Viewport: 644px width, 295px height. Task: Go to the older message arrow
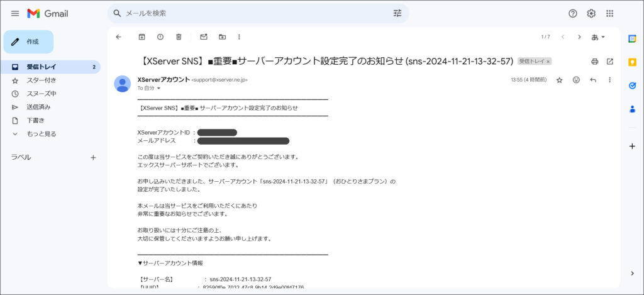pyautogui.click(x=579, y=37)
